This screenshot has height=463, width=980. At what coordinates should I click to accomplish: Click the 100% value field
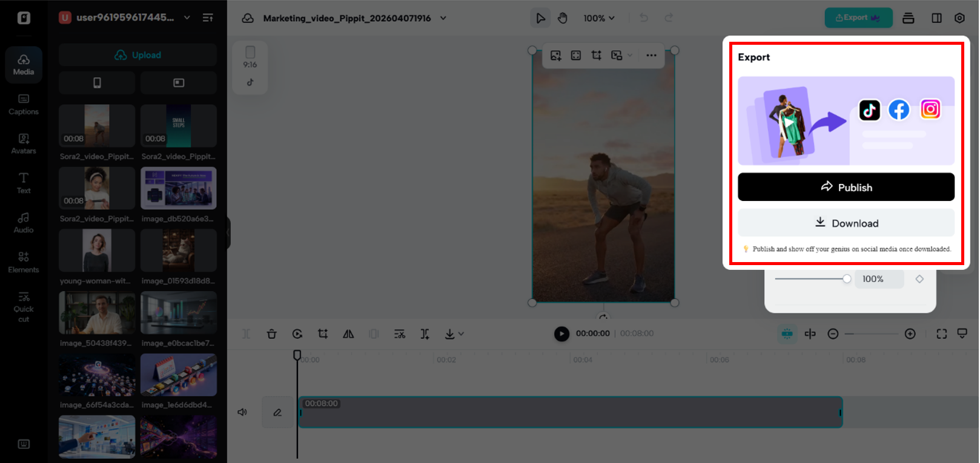click(879, 279)
